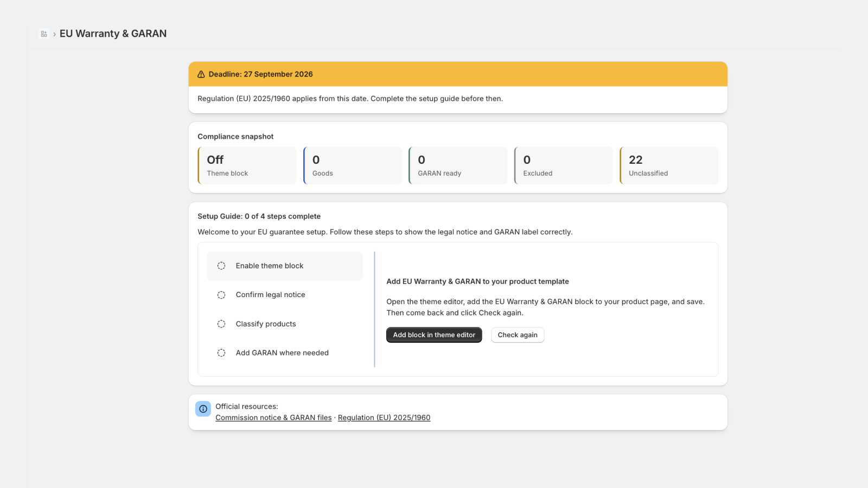Click the Official resources label
The height and width of the screenshot is (488, 868).
(x=247, y=407)
